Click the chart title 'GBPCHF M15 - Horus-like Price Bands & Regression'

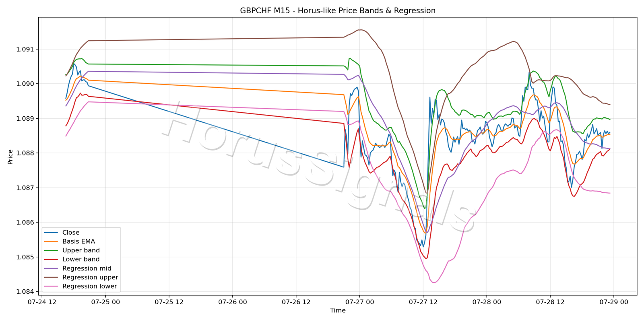[338, 11]
